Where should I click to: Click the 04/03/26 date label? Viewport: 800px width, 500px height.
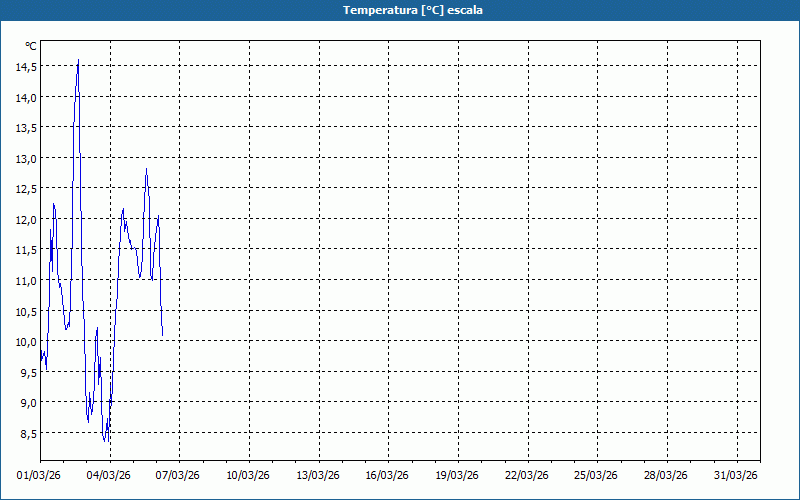pyautogui.click(x=108, y=476)
